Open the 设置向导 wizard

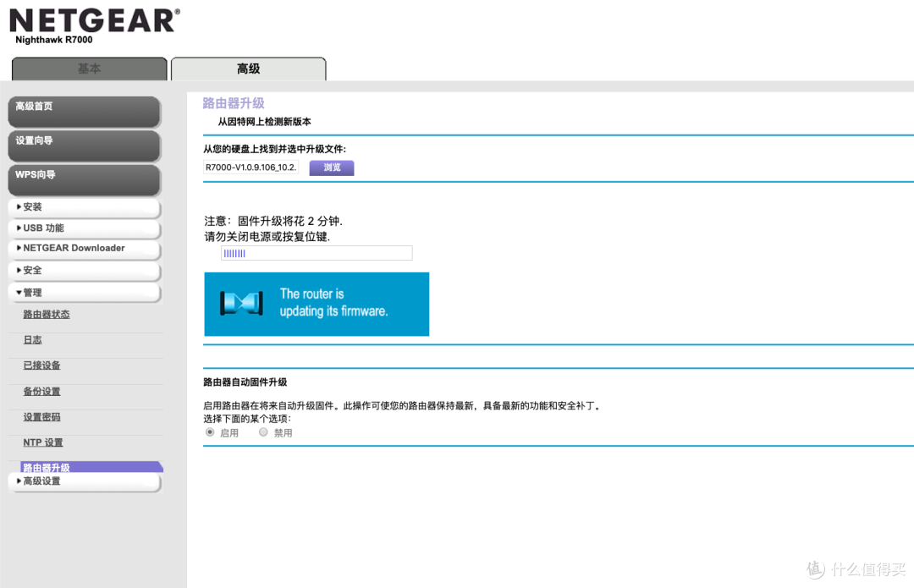point(84,146)
